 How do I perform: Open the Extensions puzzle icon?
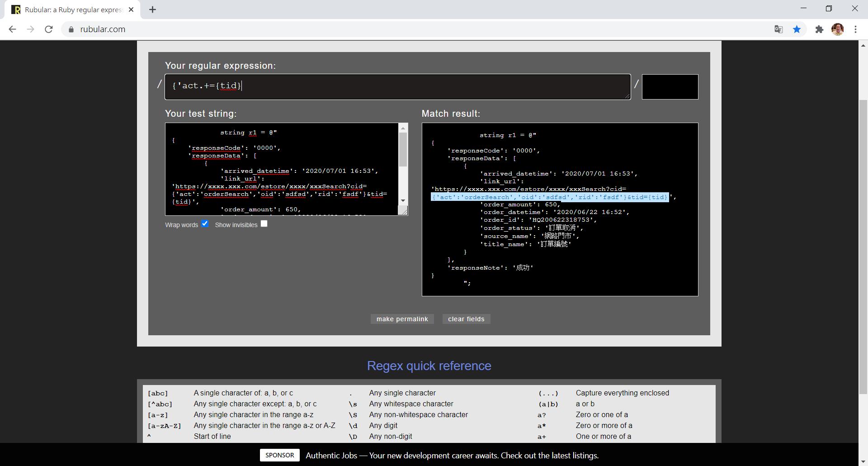(819, 29)
